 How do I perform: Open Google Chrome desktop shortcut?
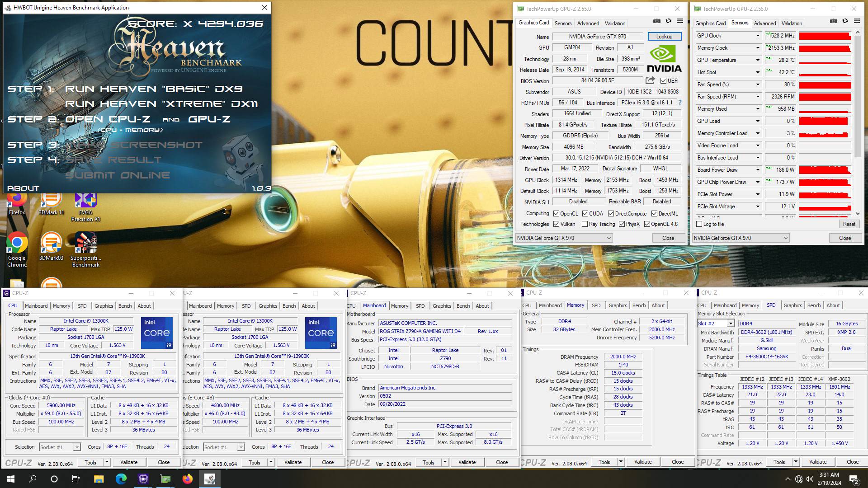[x=17, y=250]
